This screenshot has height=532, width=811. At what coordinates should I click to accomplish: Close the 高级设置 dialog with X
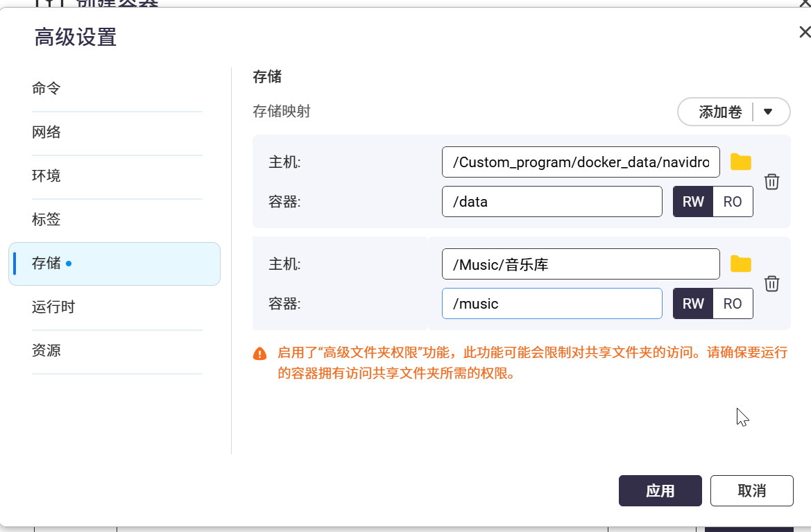804,32
